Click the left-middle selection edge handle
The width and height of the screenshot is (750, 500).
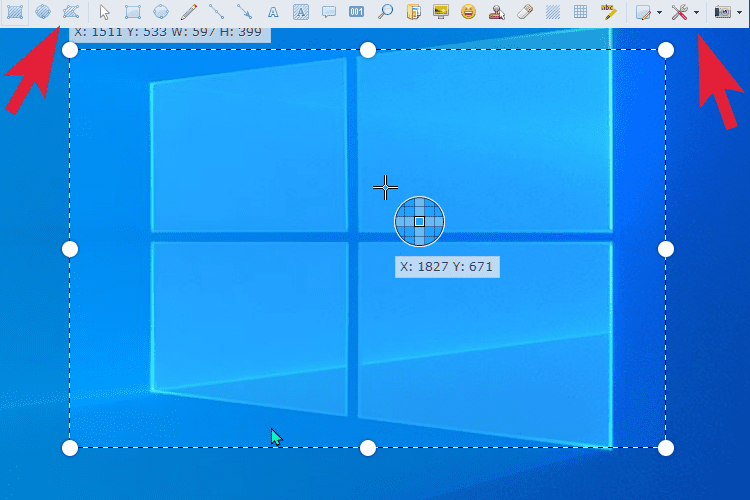point(70,249)
